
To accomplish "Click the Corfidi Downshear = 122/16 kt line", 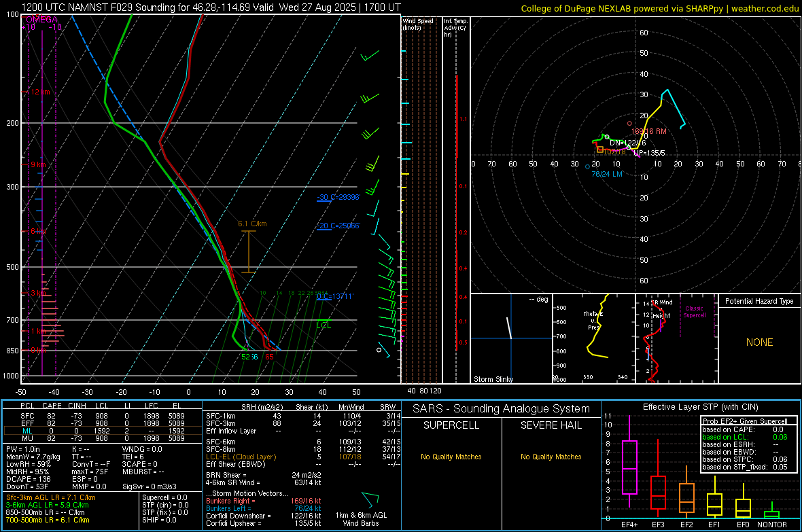I will [264, 516].
